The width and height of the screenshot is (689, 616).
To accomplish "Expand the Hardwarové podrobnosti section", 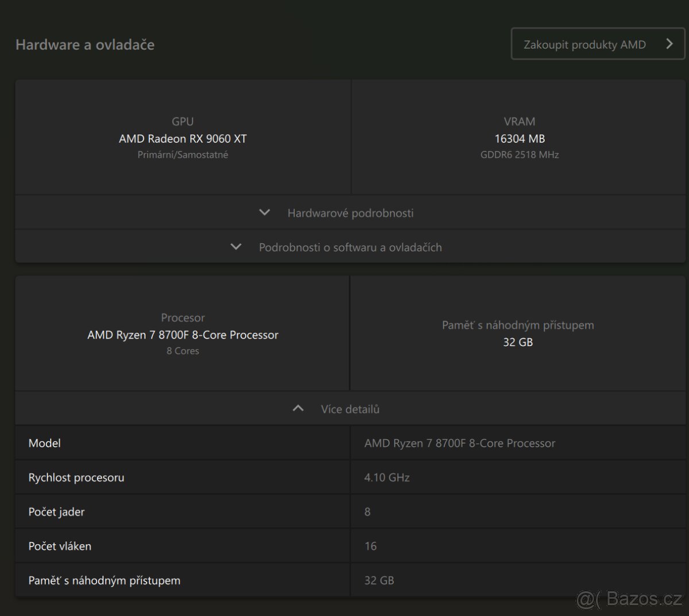I will pyautogui.click(x=350, y=213).
